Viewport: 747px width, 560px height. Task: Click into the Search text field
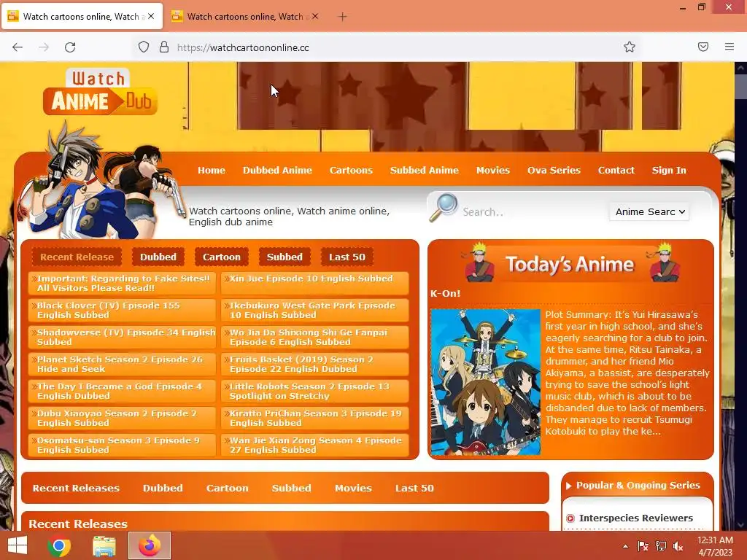tap(533, 212)
